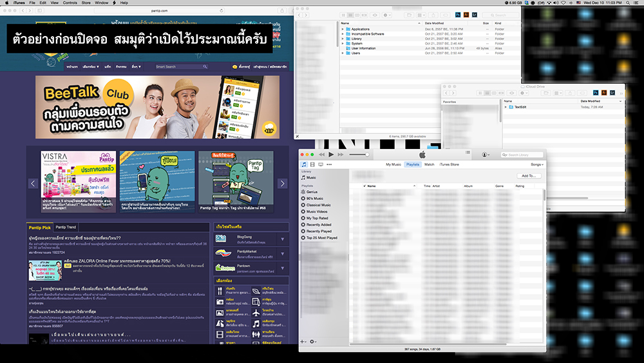The height and width of the screenshot is (363, 644).
Task: Click the Smart Search magnifier on Pantip
Action: coord(205,66)
